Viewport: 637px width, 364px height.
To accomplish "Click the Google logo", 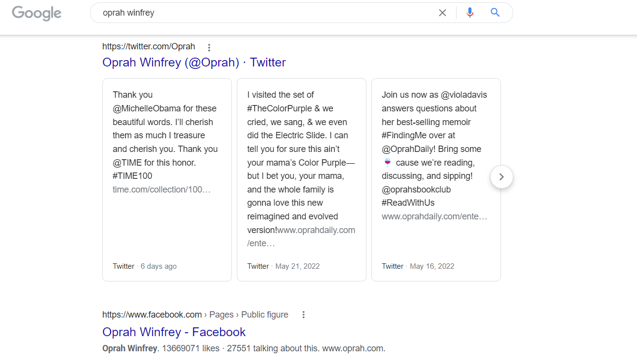I will (x=37, y=13).
